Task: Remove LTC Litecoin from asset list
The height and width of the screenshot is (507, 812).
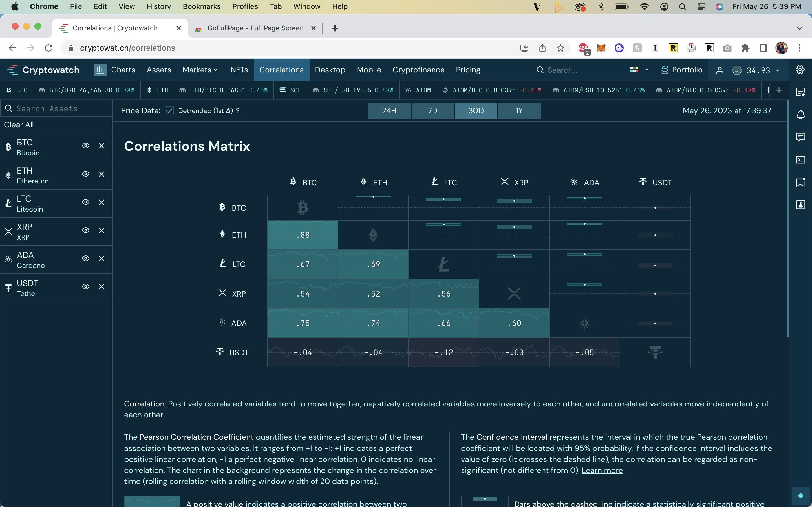Action: 101,202
